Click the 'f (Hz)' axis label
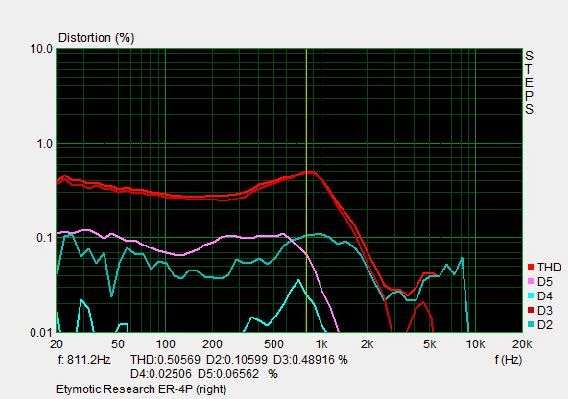The image size is (568, 399). (508, 360)
